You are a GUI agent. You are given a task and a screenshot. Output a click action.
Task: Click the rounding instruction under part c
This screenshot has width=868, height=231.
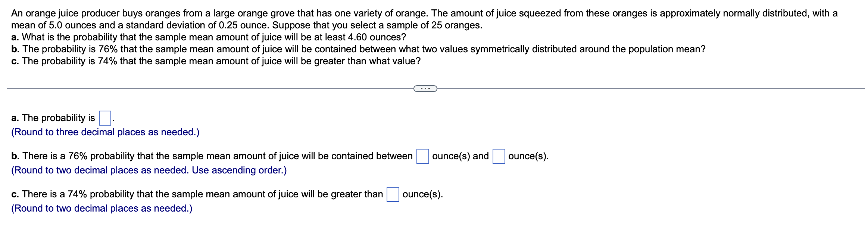coord(102,207)
